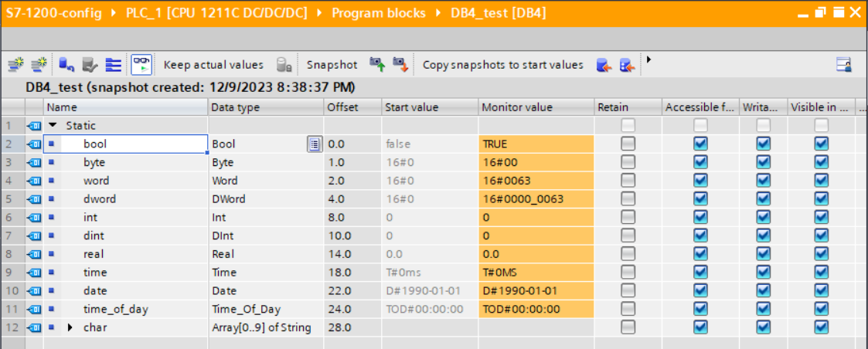Click the Monitor all glasses icon

[141, 65]
